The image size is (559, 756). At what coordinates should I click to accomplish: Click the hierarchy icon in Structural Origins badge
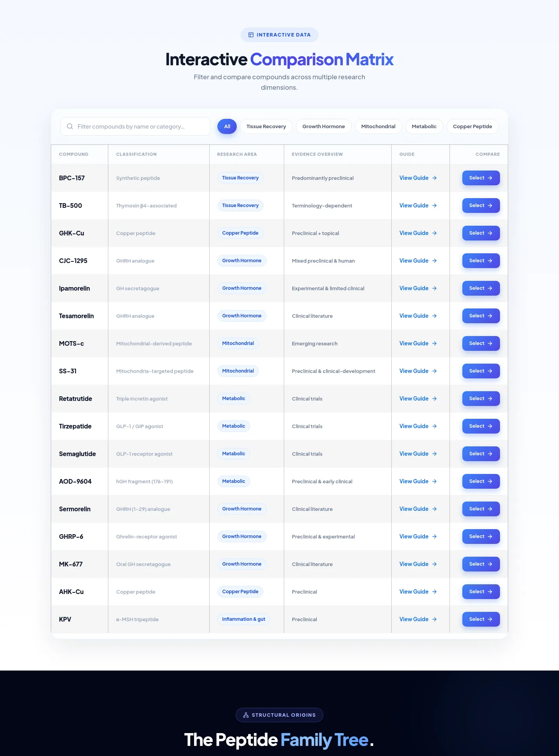[246, 715]
